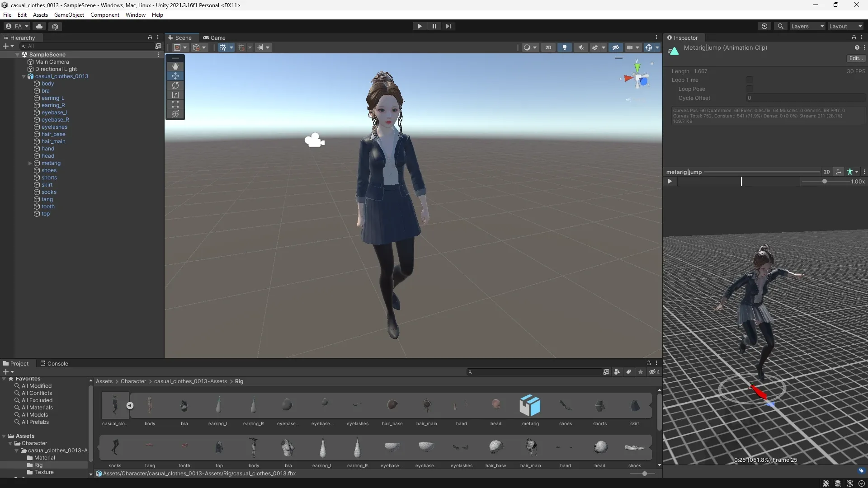Toggle scene view lighting
This screenshot has width=868, height=488.
pos(564,47)
